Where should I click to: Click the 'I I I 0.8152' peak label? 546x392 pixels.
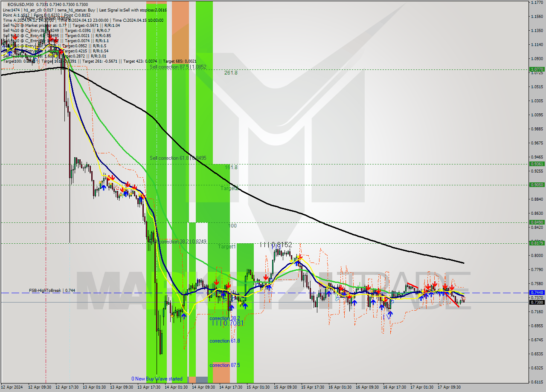click(x=276, y=245)
